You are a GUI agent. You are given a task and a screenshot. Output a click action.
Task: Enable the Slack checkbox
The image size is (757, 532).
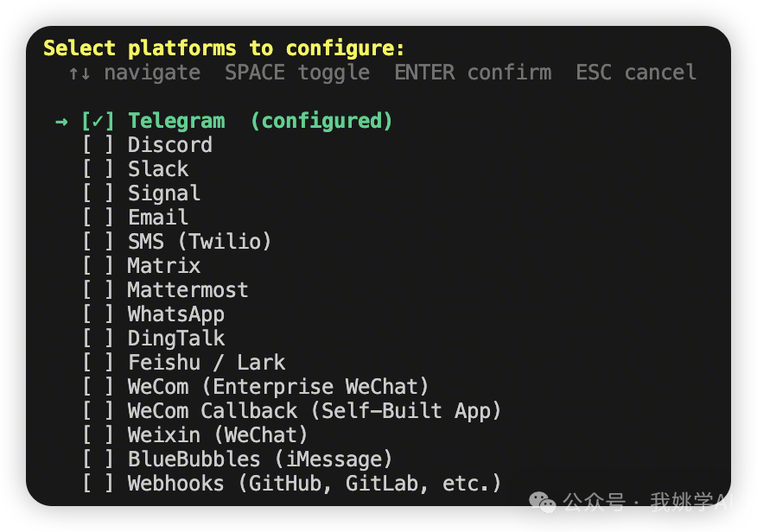tap(98, 169)
